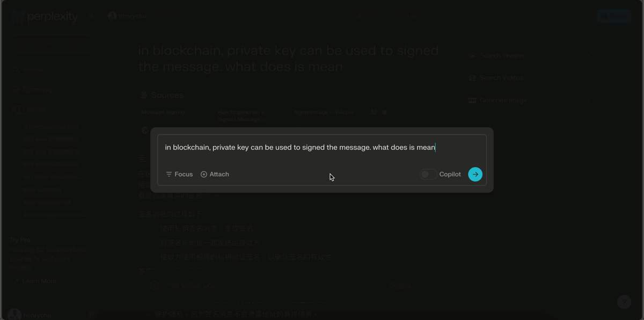644x320 pixels.
Task: Click the Perplexity logo in the sidebar
Action: (44, 17)
